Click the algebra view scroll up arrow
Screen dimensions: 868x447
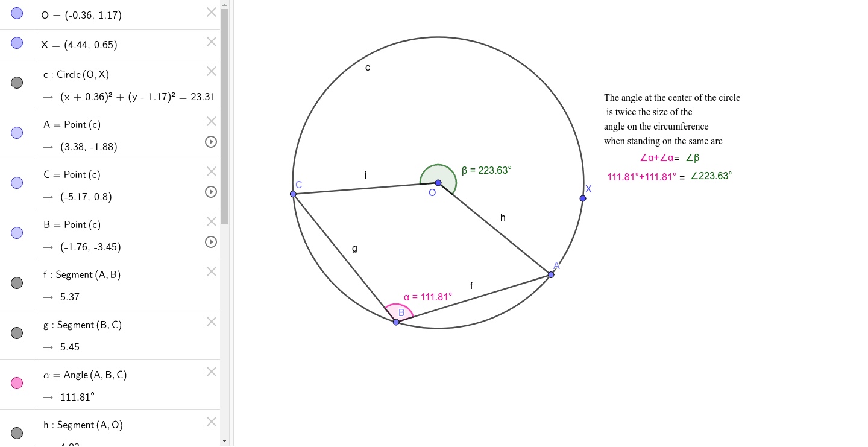point(225,4)
